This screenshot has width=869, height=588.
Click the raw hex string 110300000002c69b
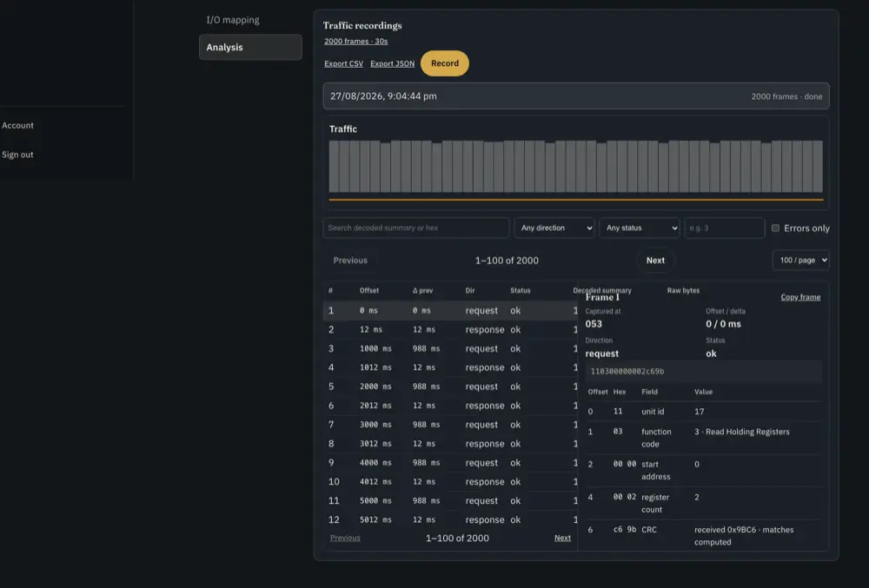coord(627,372)
